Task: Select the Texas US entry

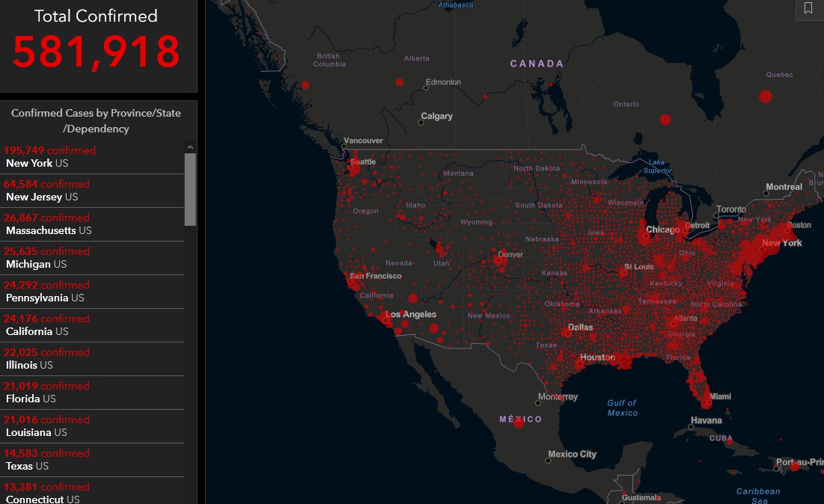Action: (x=92, y=459)
